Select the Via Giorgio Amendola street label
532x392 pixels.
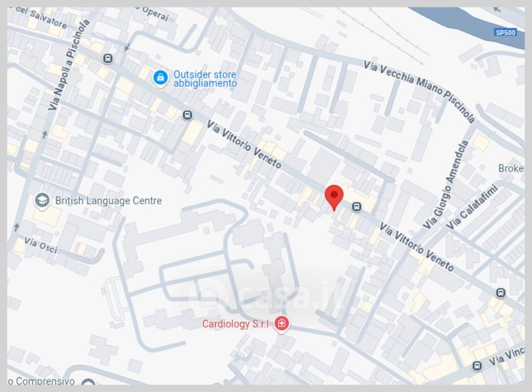pyautogui.click(x=446, y=185)
